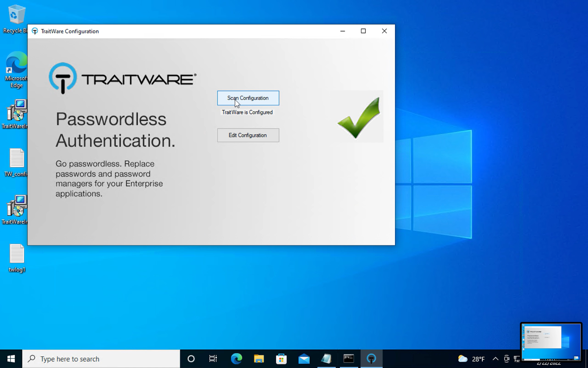588x368 pixels.
Task: Click the 'Passwordless Authentication.' heading
Action: click(x=115, y=130)
